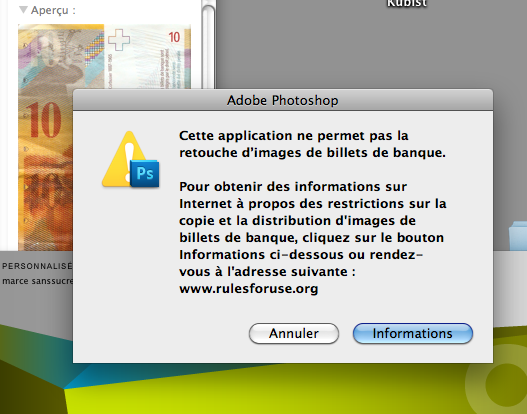Click the Aperçu section label

click(x=53, y=10)
